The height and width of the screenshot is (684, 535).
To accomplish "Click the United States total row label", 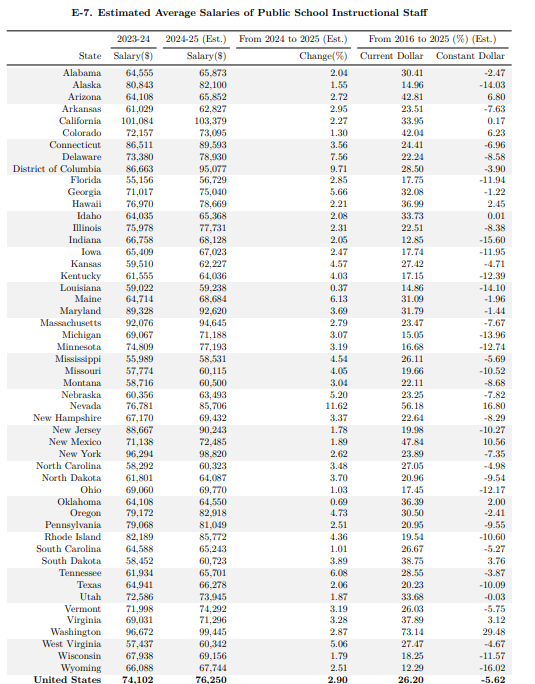I will (67, 679).
